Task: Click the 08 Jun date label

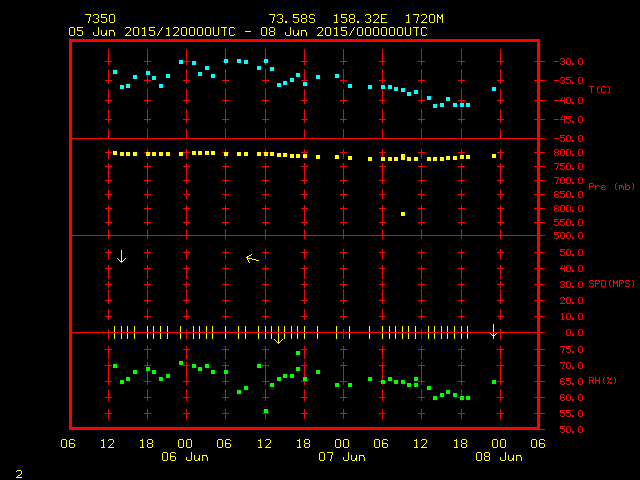Action: coord(498,456)
